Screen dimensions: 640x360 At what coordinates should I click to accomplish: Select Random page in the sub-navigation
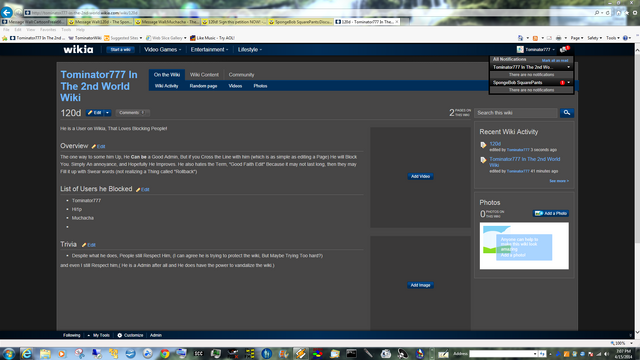pos(203,86)
